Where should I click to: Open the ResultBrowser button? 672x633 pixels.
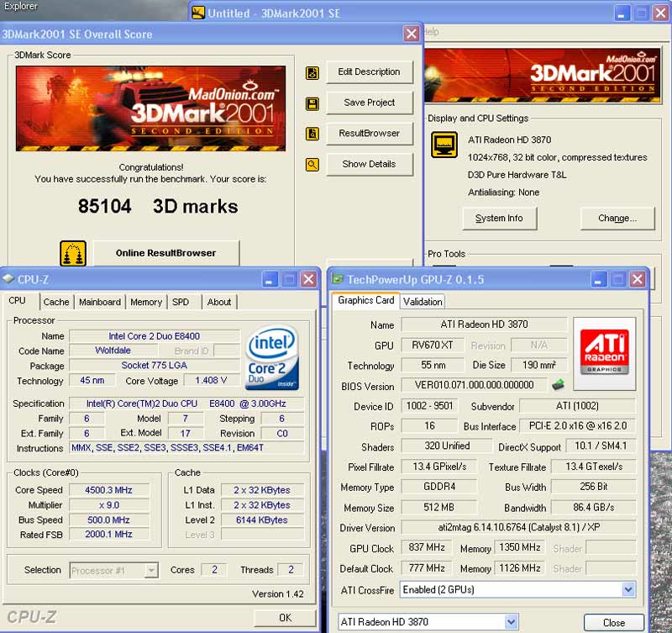click(x=369, y=134)
